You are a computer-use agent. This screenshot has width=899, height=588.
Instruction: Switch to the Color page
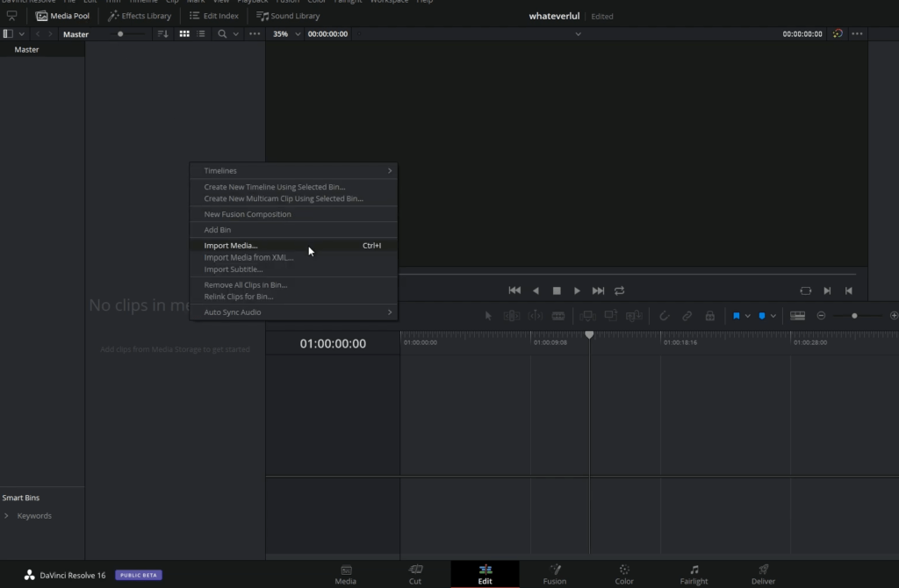tap(624, 574)
